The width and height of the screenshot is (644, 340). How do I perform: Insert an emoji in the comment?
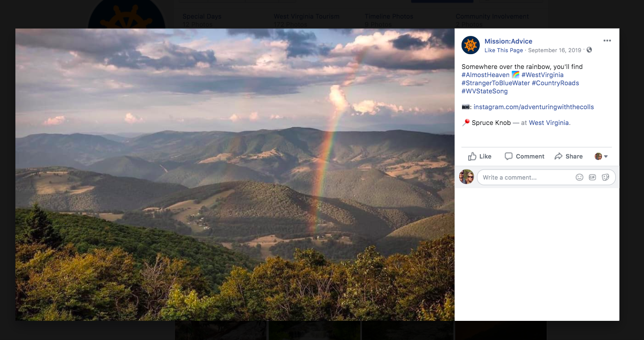point(579,177)
